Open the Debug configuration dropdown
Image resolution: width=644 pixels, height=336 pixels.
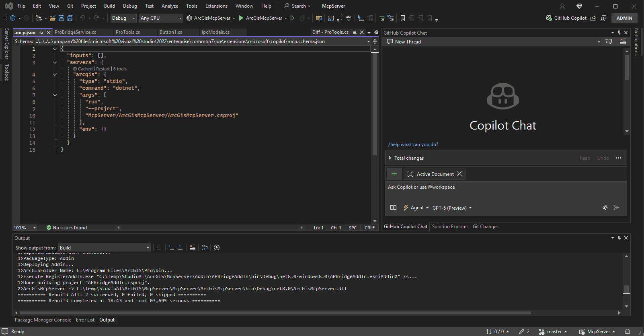tap(123, 18)
